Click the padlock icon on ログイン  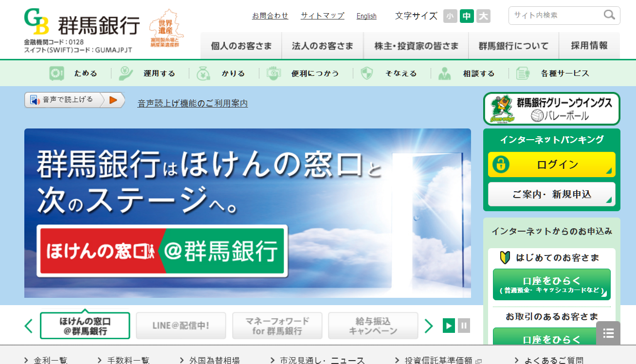coord(500,164)
